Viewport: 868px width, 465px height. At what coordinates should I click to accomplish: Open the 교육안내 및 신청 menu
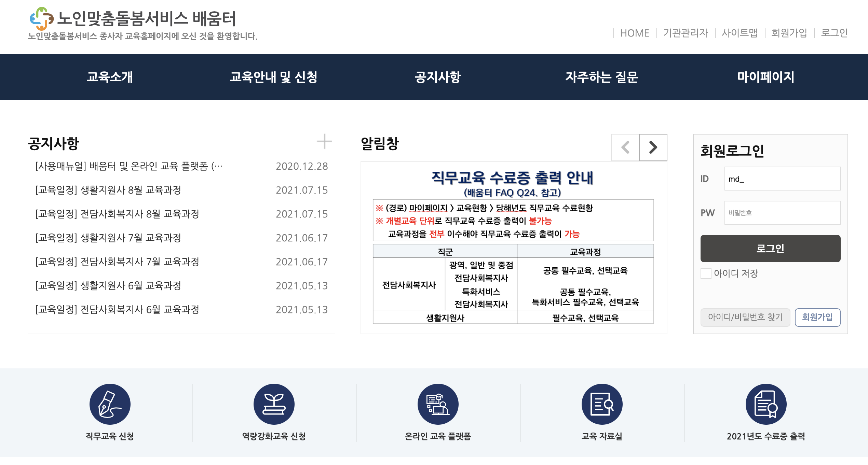[x=273, y=77]
